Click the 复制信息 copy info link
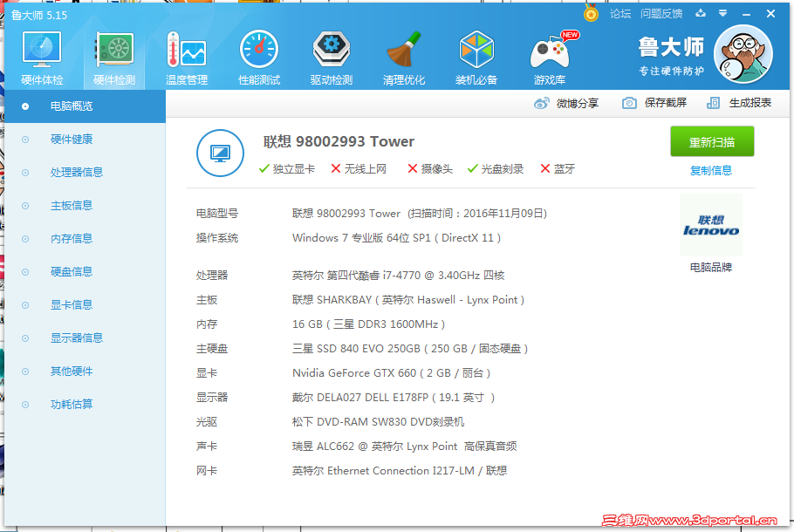 (711, 171)
